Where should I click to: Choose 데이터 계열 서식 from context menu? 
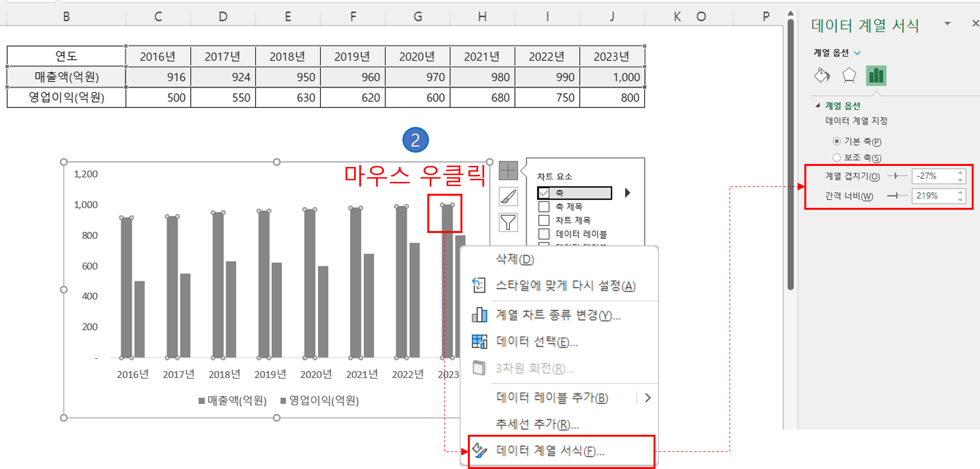pyautogui.click(x=550, y=451)
